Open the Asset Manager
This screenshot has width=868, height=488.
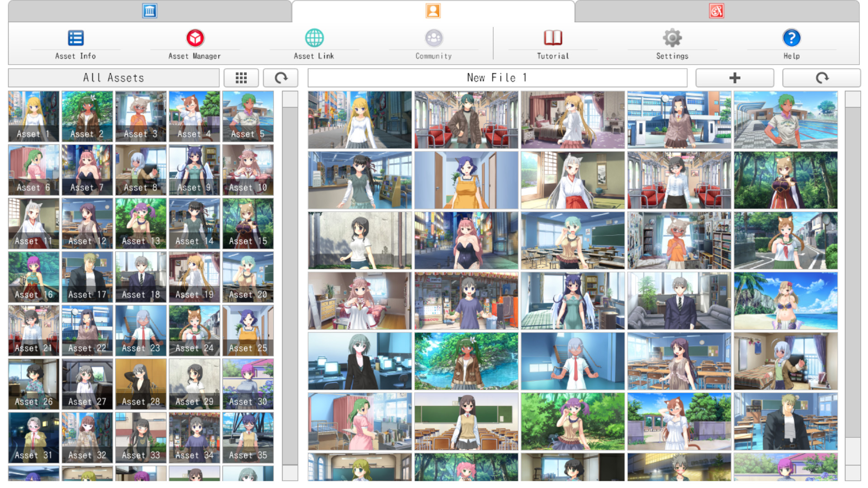[x=194, y=44]
